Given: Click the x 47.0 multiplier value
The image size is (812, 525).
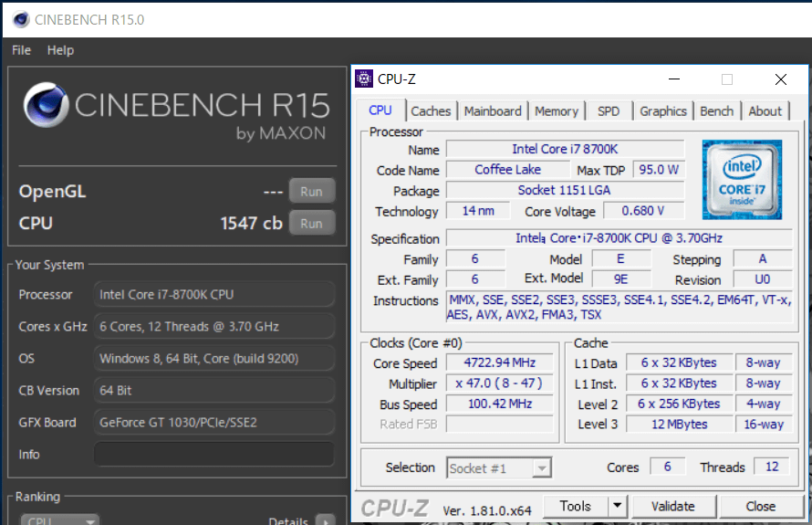Looking at the screenshot, I should (x=500, y=383).
